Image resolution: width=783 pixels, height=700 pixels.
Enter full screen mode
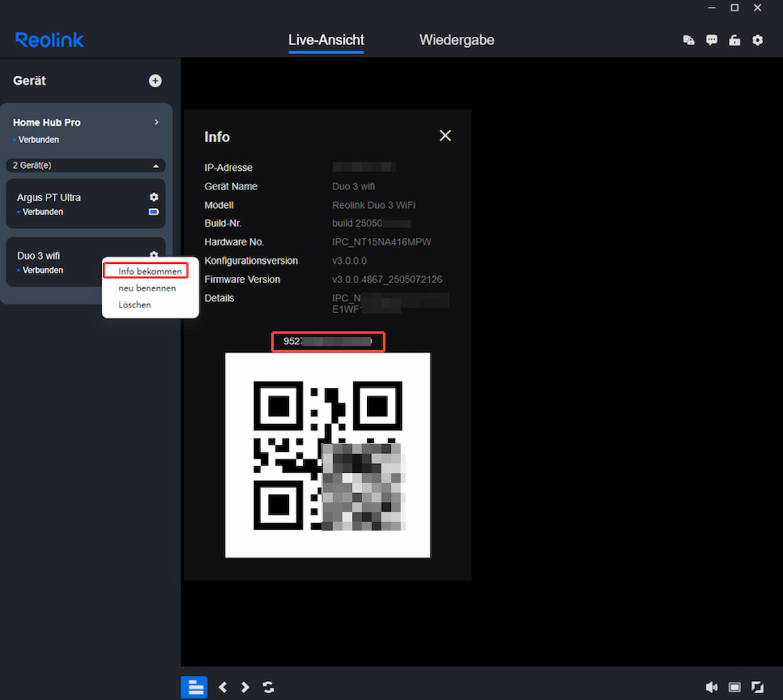[x=758, y=688]
